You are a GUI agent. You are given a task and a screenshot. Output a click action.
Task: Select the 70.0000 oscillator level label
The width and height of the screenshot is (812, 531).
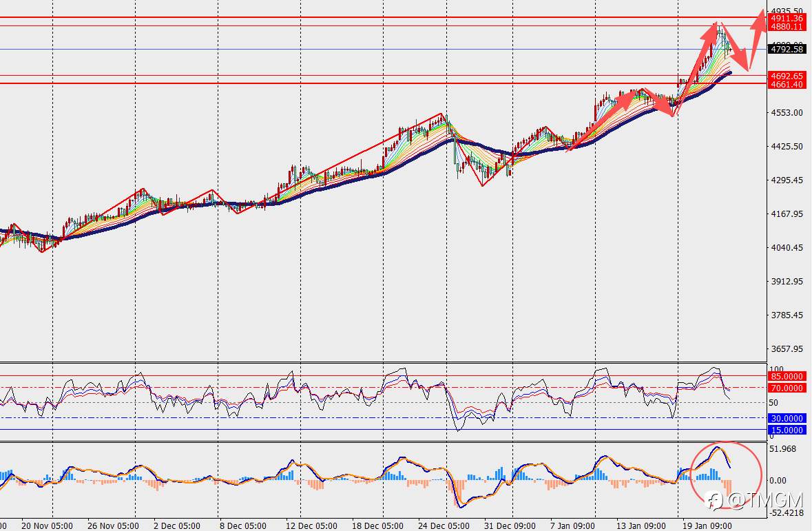pos(787,388)
